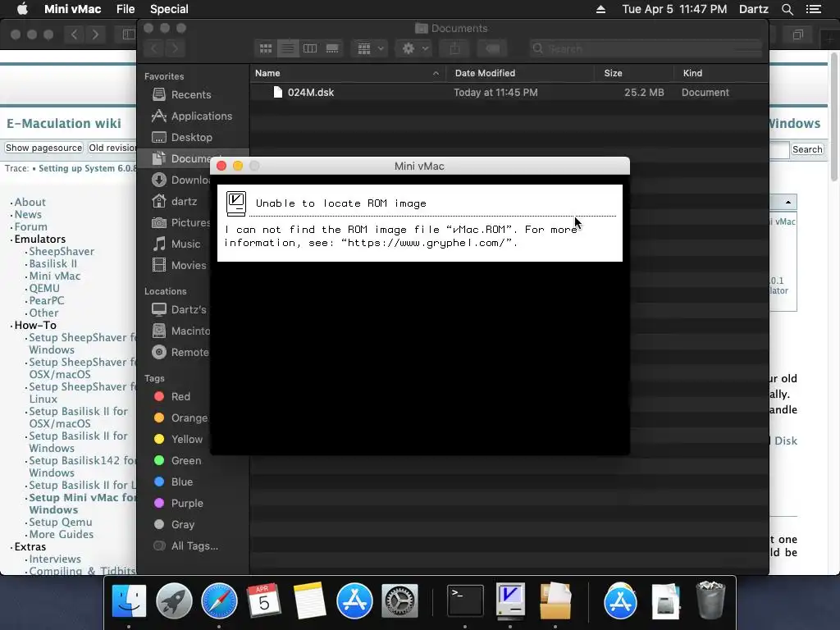Select the 024M.dsk file row
The image size is (840, 630).
(x=509, y=93)
